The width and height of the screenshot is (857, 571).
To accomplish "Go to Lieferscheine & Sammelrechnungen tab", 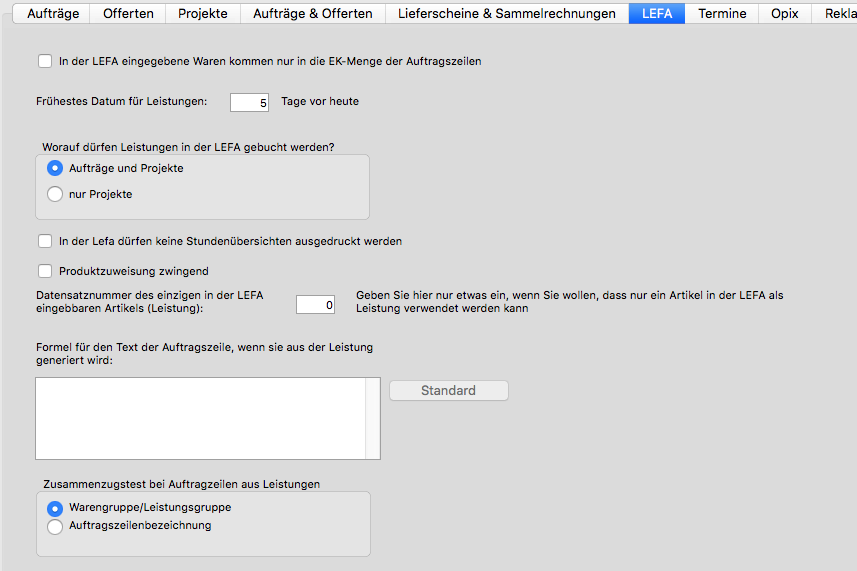I will point(506,13).
